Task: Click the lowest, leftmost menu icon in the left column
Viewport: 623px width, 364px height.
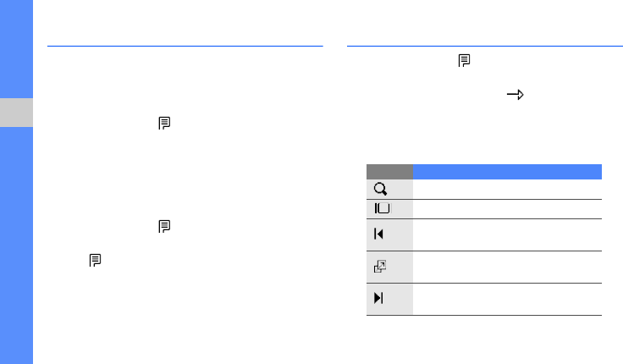Action: [x=94, y=262]
